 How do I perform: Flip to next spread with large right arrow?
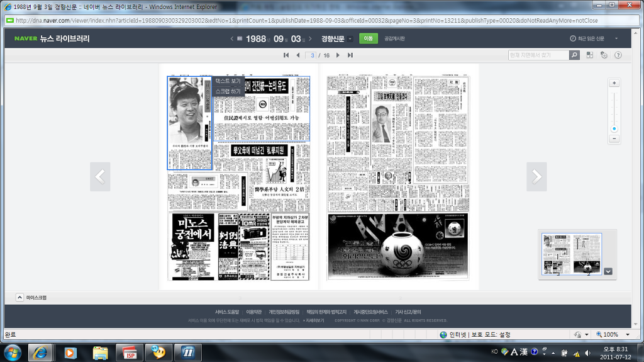537,177
